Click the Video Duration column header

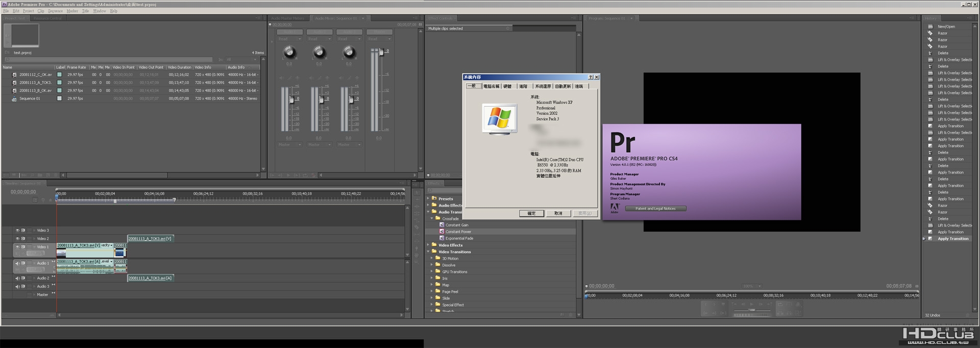[180, 67]
